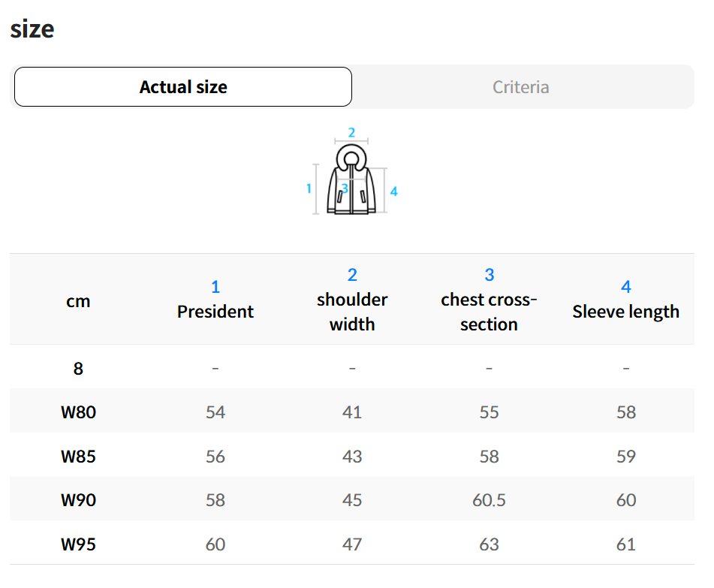Select the W80 size row label

(78, 412)
